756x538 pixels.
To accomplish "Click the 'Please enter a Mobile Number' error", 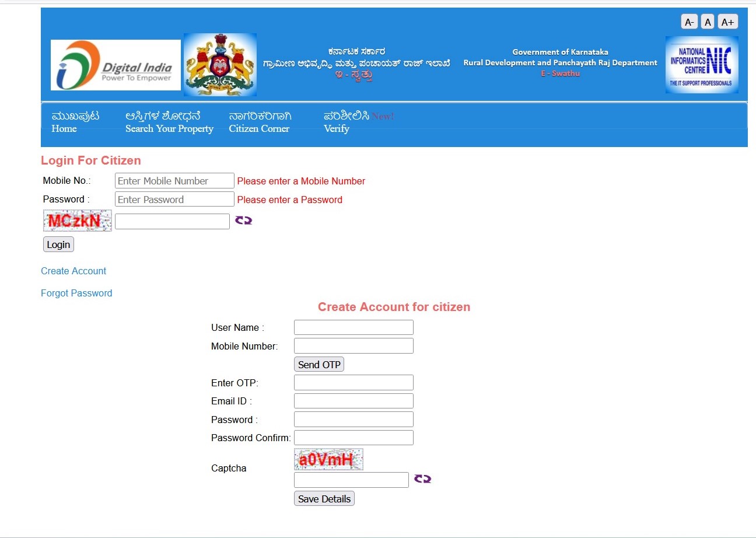I will coord(301,181).
